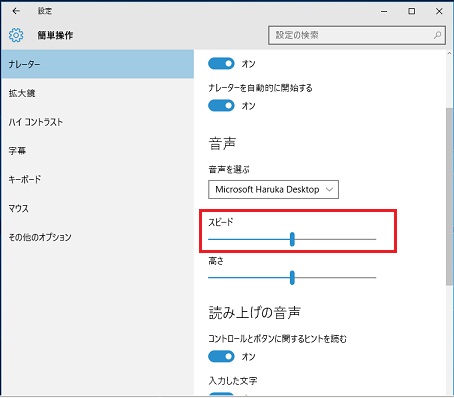This screenshot has height=398, width=454.
Task: Toggle the top Narrator switch off
Action: 221,63
